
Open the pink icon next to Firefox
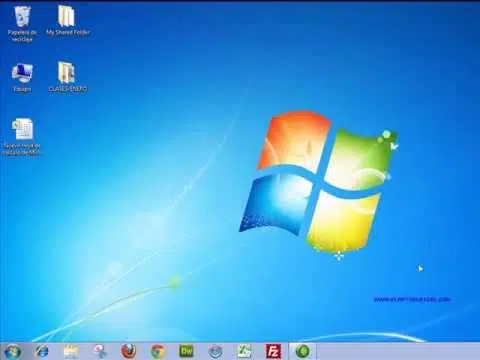tap(100, 351)
